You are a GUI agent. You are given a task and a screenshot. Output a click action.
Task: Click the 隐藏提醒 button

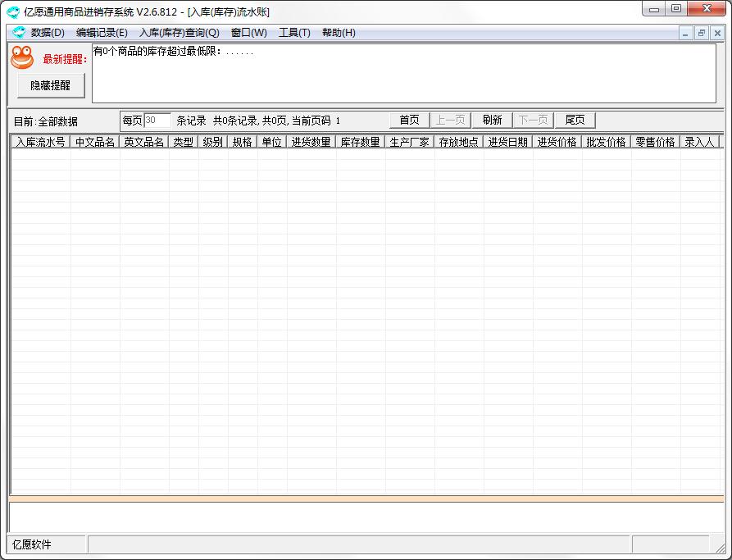coord(51,85)
